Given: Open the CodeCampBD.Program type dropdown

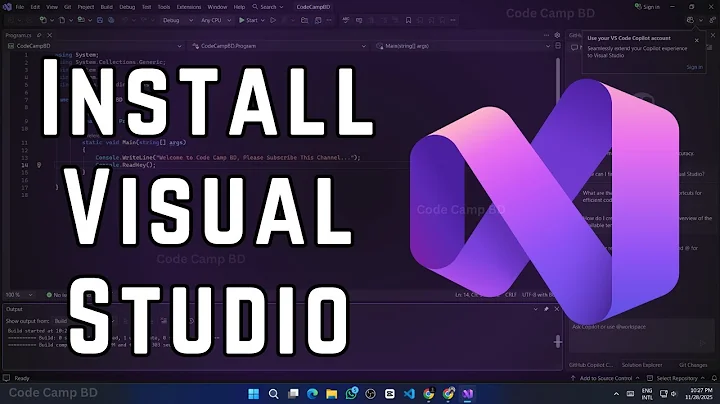Looking at the screenshot, I should [x=279, y=46].
